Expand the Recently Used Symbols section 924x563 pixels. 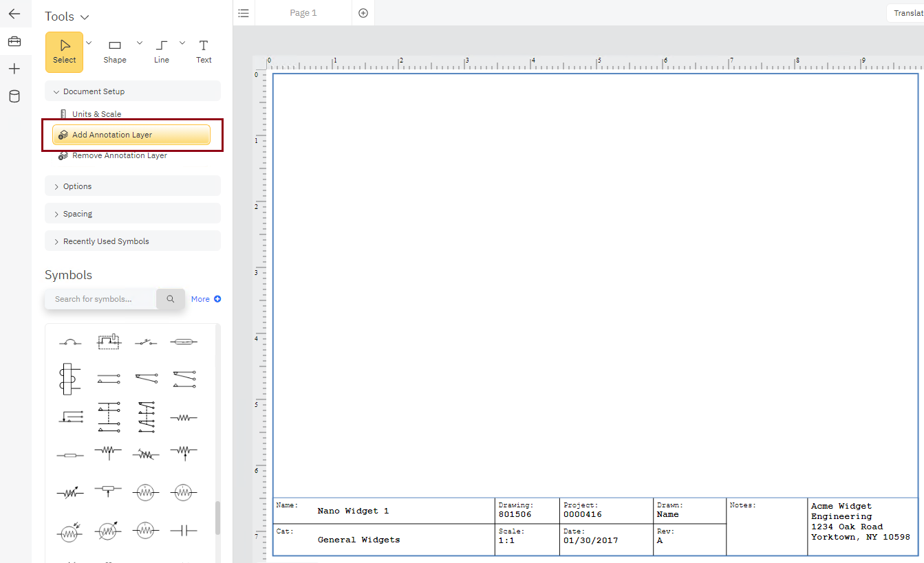tap(132, 241)
